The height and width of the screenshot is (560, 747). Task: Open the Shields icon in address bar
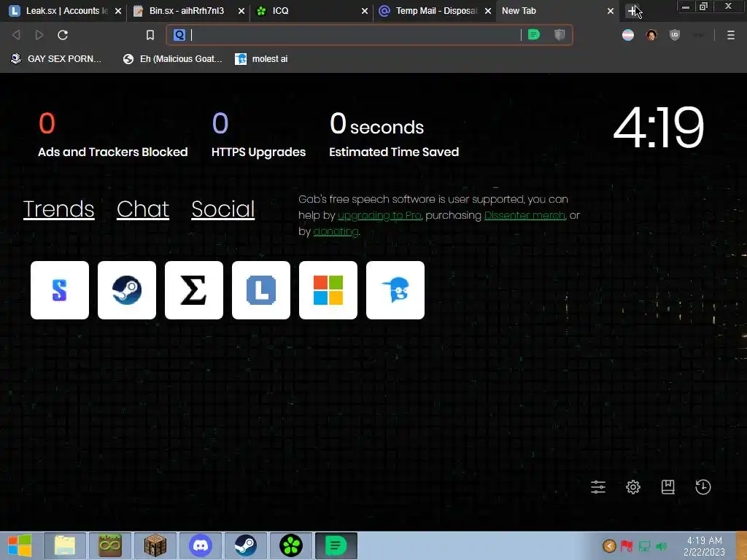tap(560, 35)
